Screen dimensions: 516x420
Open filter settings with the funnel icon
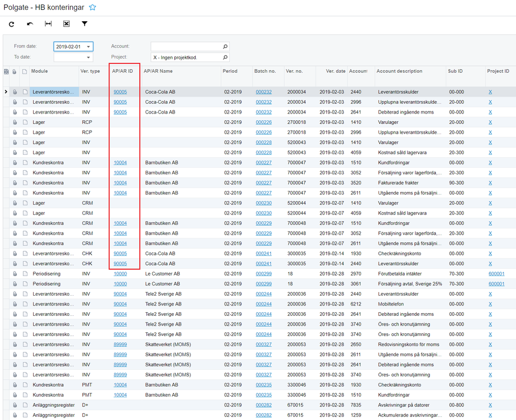(84, 24)
